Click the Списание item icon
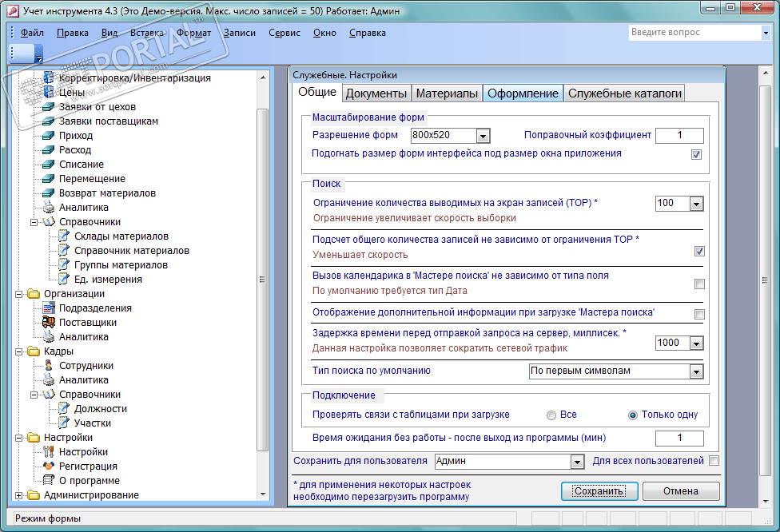This screenshot has height=532, width=780. click(48, 164)
